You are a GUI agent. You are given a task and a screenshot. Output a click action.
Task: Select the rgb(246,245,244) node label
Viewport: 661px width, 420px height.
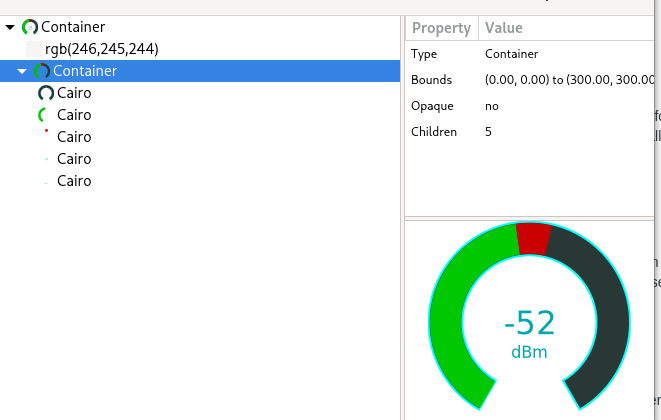102,49
